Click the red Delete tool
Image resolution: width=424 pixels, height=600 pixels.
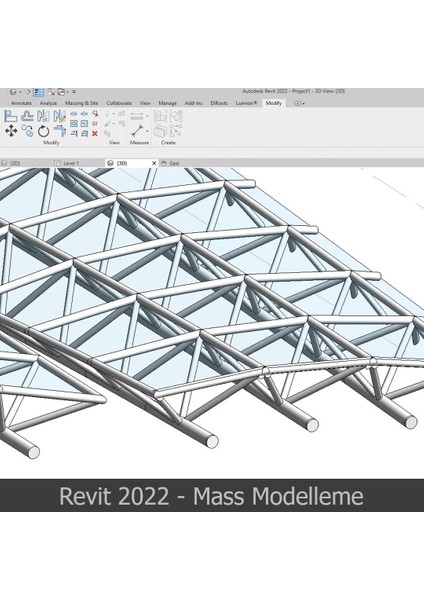95,134
